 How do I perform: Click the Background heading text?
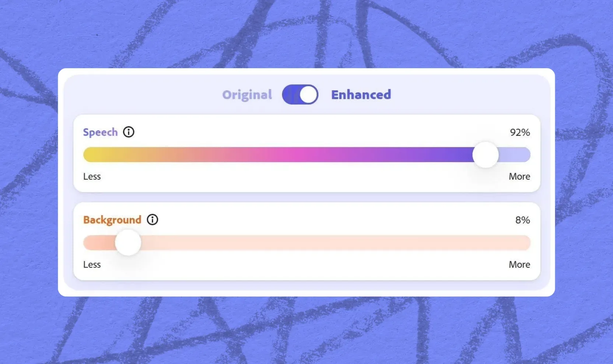point(112,220)
